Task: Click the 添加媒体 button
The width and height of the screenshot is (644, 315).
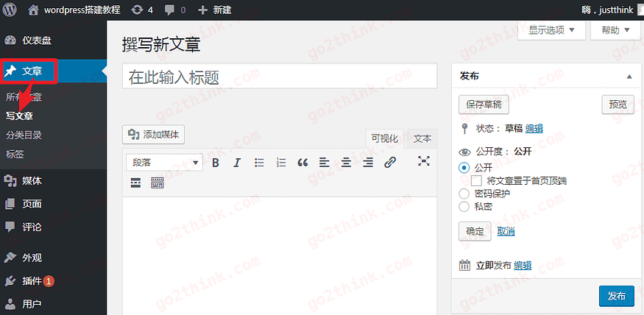Action: coord(154,134)
